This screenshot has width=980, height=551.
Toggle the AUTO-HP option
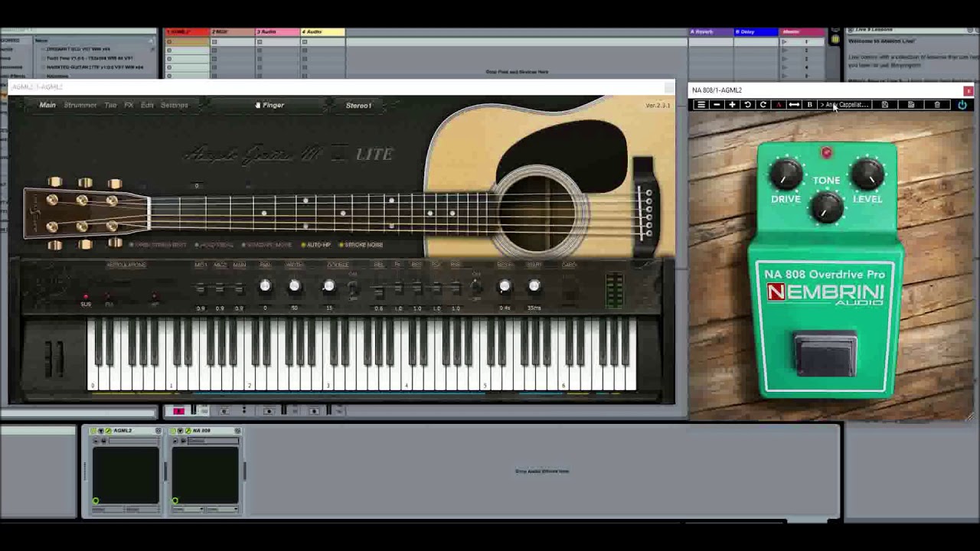tap(316, 245)
